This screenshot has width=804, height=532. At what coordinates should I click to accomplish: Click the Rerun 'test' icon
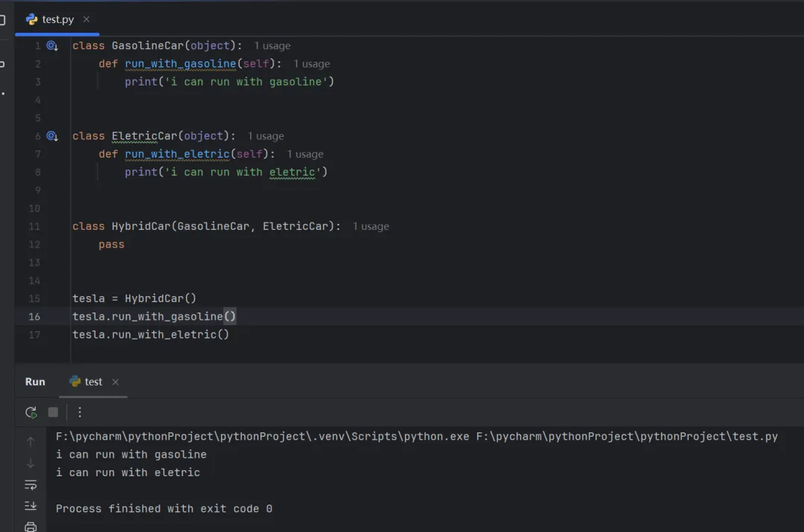31,412
